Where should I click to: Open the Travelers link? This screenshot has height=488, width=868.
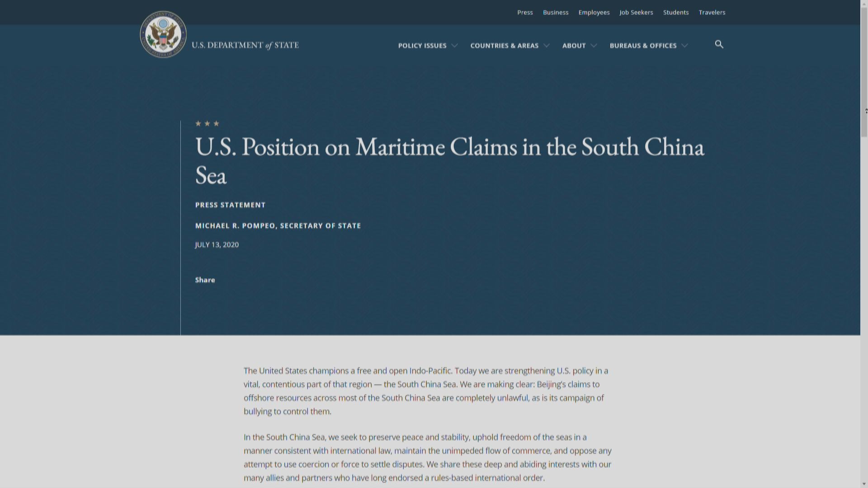coord(712,12)
